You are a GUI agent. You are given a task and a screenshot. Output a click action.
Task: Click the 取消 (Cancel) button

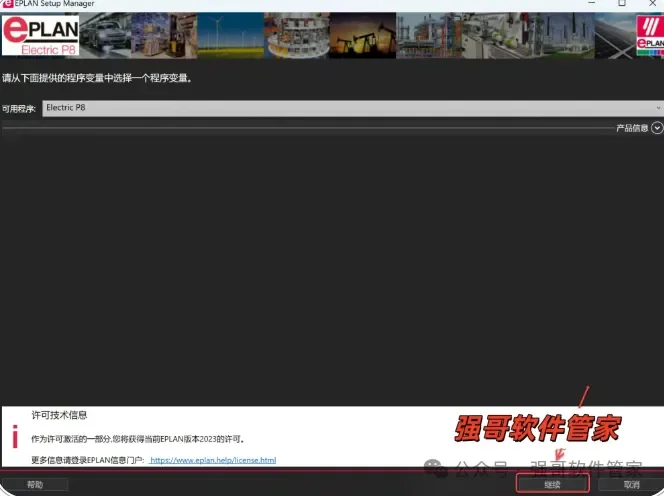point(631,484)
